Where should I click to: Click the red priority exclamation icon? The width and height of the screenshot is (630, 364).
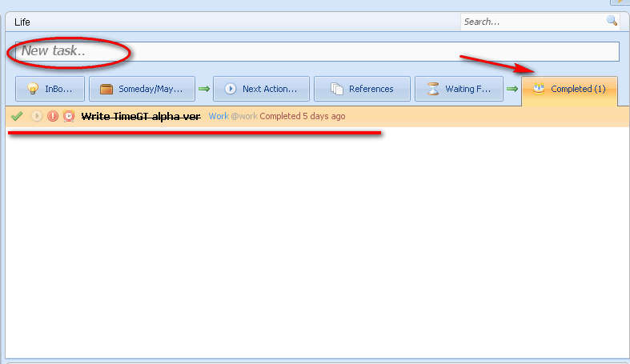(x=53, y=116)
